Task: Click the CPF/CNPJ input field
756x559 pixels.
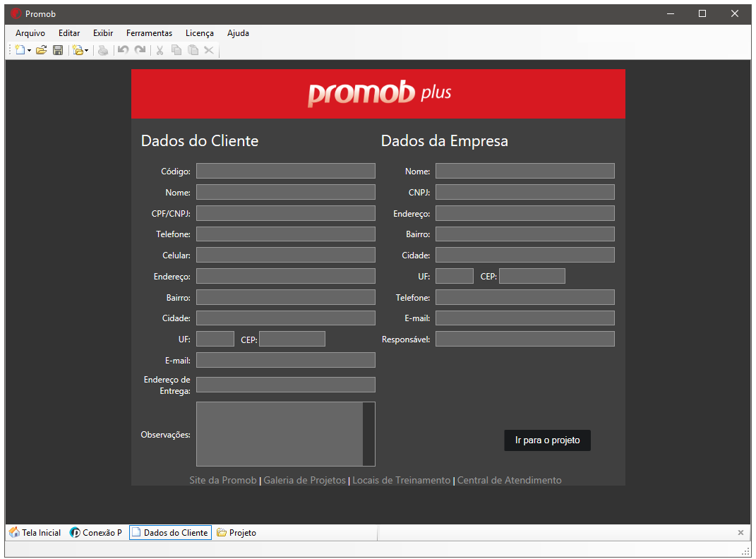Action: [285, 213]
